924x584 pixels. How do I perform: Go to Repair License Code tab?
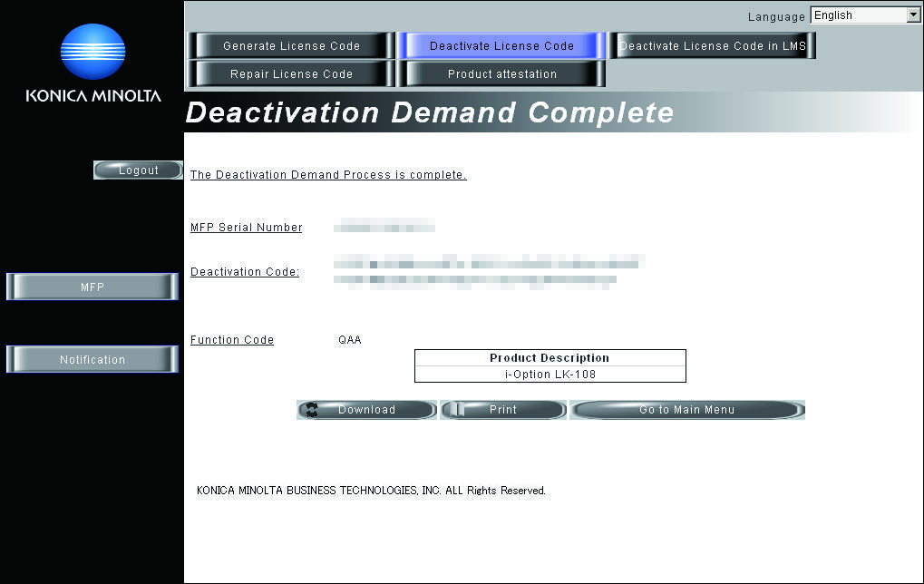(x=291, y=74)
